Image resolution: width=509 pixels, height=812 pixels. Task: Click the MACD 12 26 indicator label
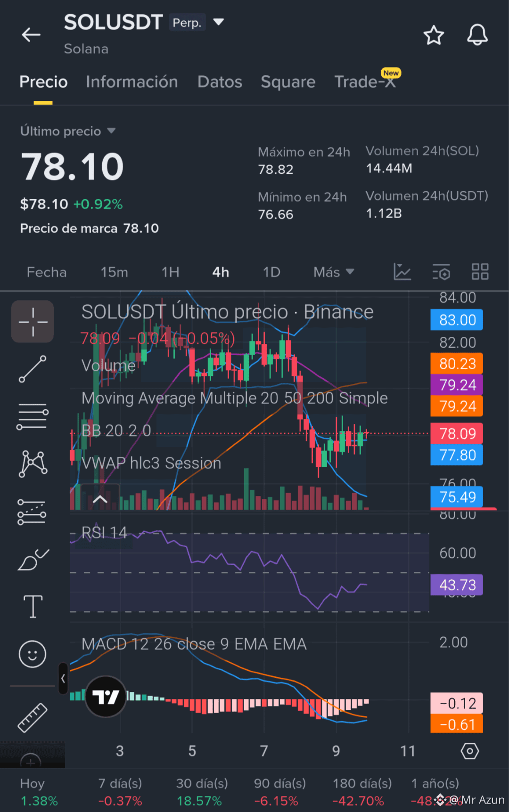[x=194, y=644]
